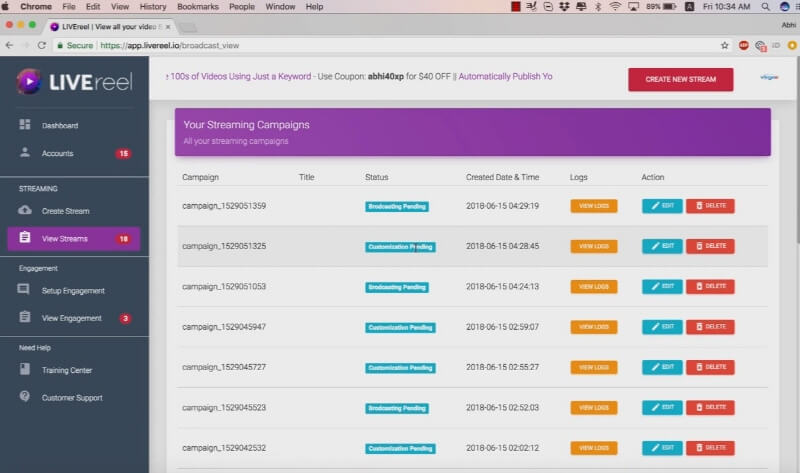This screenshot has height=473, width=800.
Task: Click the Setup Engagement chat icon
Action: [23, 289]
